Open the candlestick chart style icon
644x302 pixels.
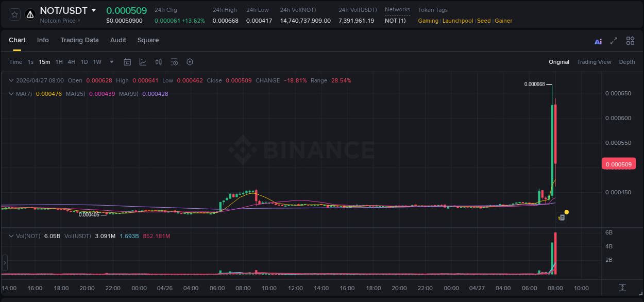pos(159,62)
